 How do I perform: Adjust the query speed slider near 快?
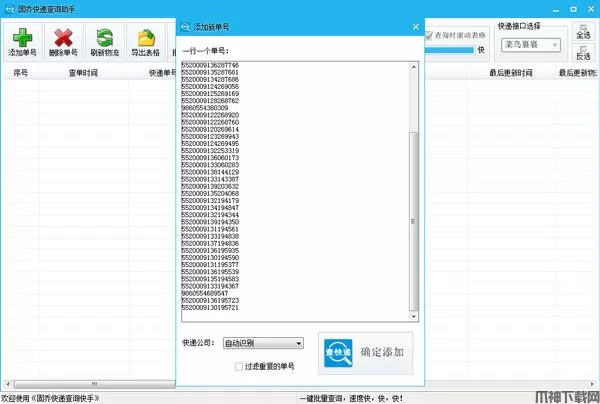tap(450, 50)
